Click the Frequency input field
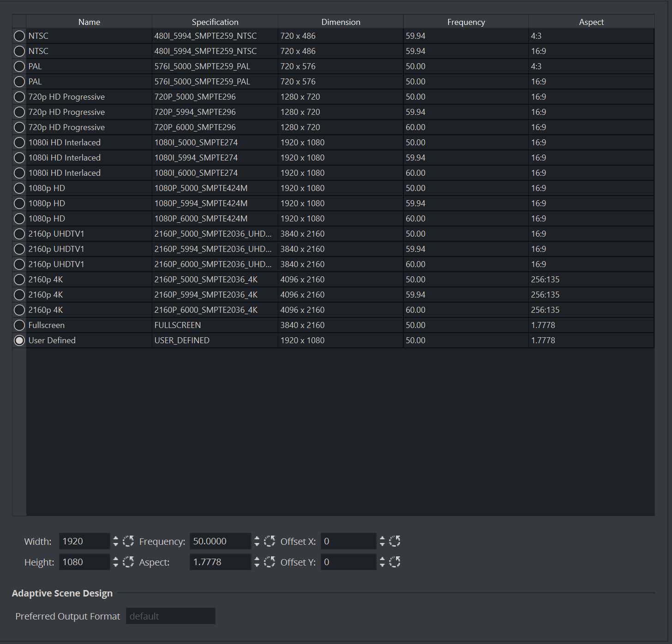672x644 pixels. [220, 541]
